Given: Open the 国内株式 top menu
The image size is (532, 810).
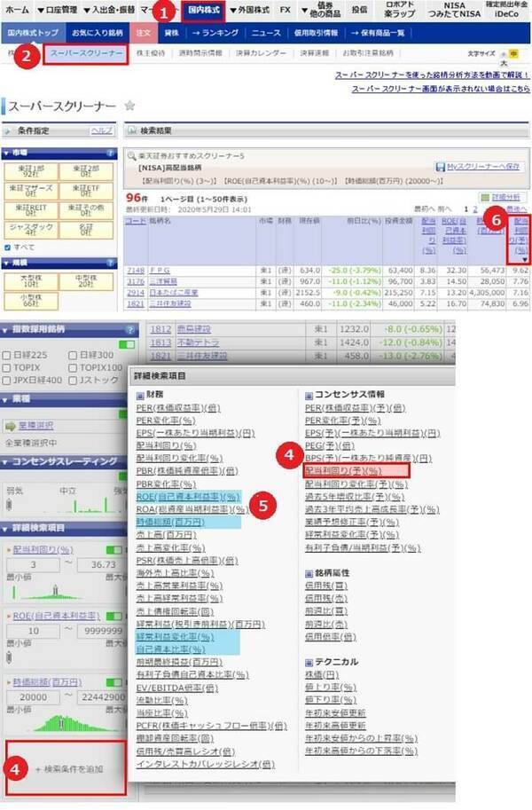Looking at the screenshot, I should 204,10.
